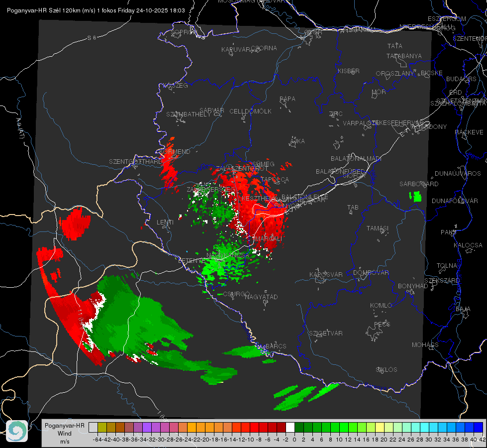Click the MARCALI city label
Screen dimensions: 487x448
click(x=268, y=239)
